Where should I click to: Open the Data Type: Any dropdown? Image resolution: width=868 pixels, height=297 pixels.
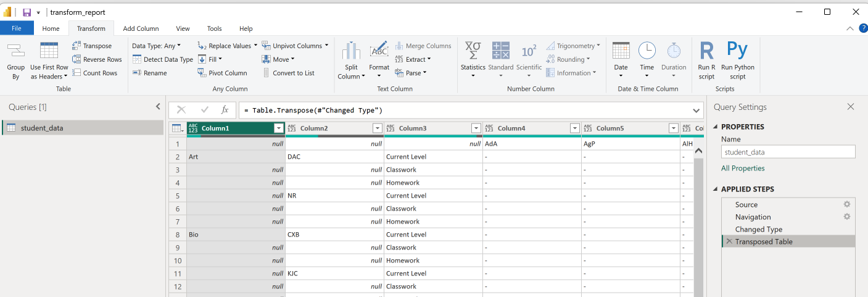click(157, 46)
